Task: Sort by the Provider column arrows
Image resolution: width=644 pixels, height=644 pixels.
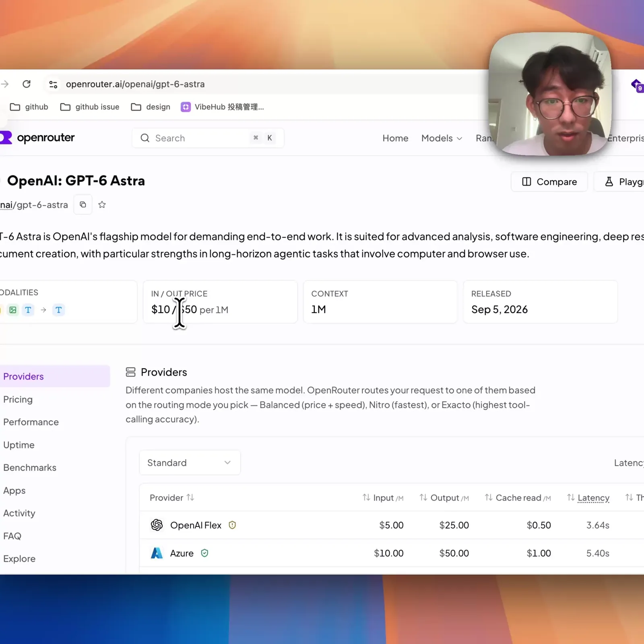Action: 190,497
